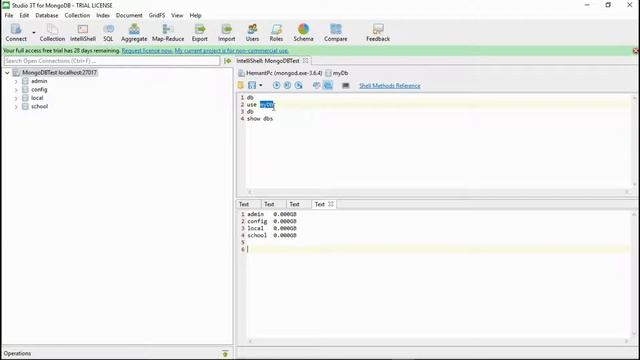Launch the SQL query tool
The image size is (640, 360).
(108, 32)
